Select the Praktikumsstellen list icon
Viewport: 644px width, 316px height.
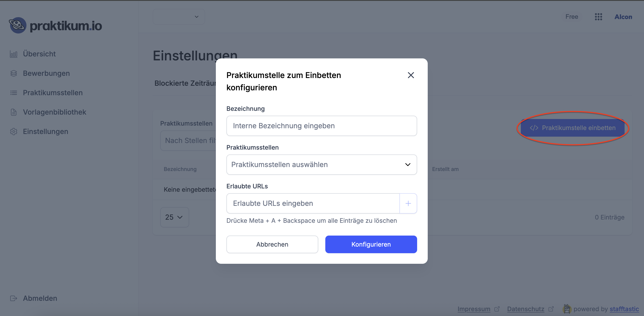point(14,92)
